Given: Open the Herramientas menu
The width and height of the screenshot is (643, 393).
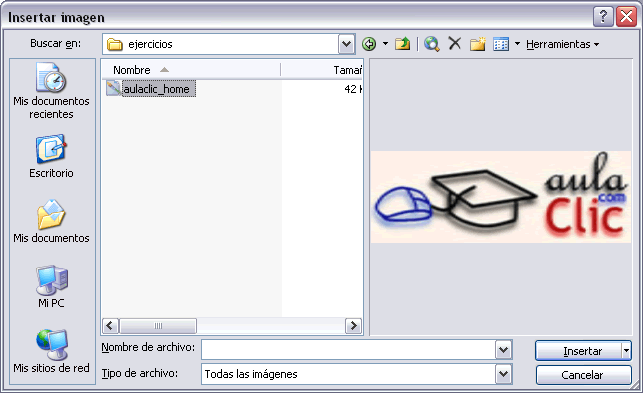Looking at the screenshot, I should click(562, 44).
